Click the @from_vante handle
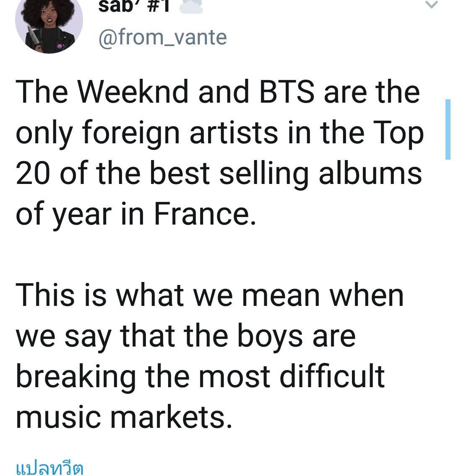453x476 pixels. (x=163, y=38)
